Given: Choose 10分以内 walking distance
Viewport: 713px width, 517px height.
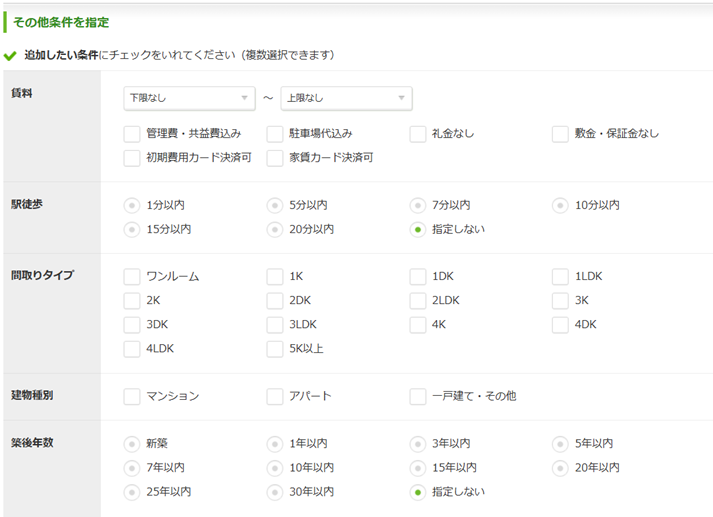Looking at the screenshot, I should point(559,205).
